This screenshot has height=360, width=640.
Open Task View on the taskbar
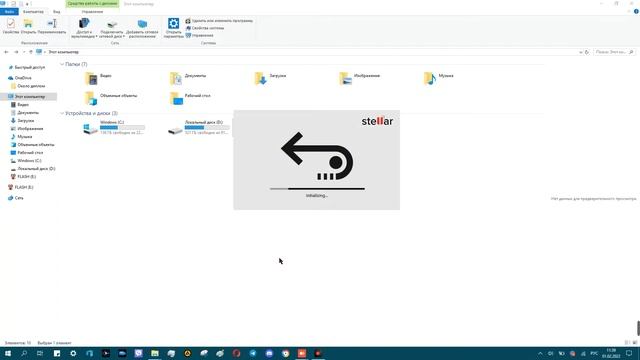click(x=40, y=353)
